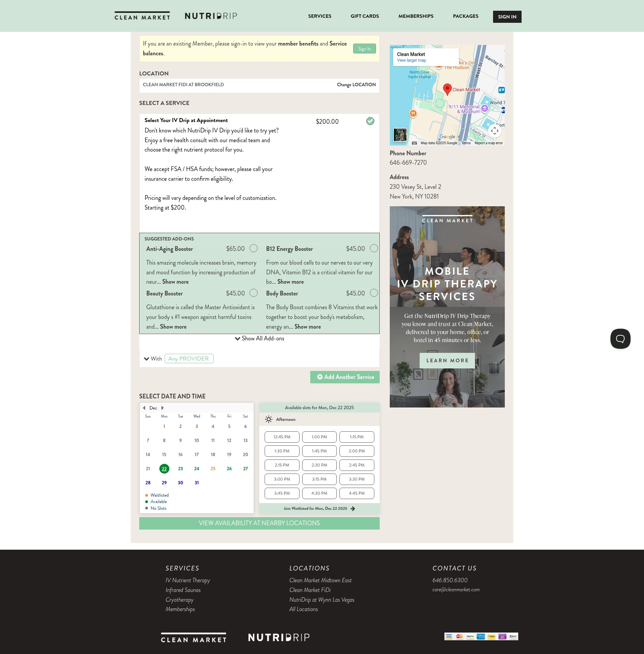This screenshot has height=654, width=644.
Task: Pick waitlisted December 25 on calendar
Action: (x=213, y=469)
